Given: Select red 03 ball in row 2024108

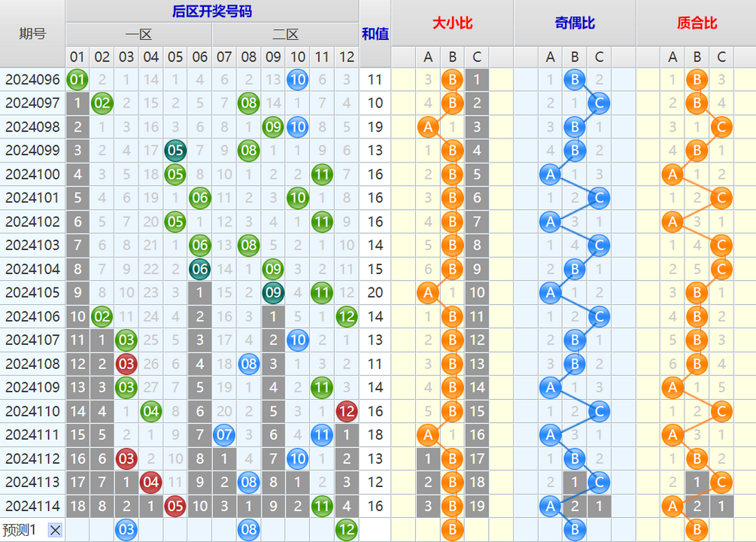Looking at the screenshot, I should (x=126, y=364).
